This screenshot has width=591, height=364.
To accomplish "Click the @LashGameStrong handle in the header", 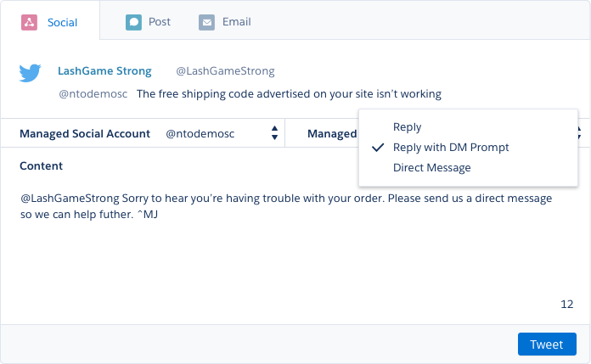I will (225, 71).
